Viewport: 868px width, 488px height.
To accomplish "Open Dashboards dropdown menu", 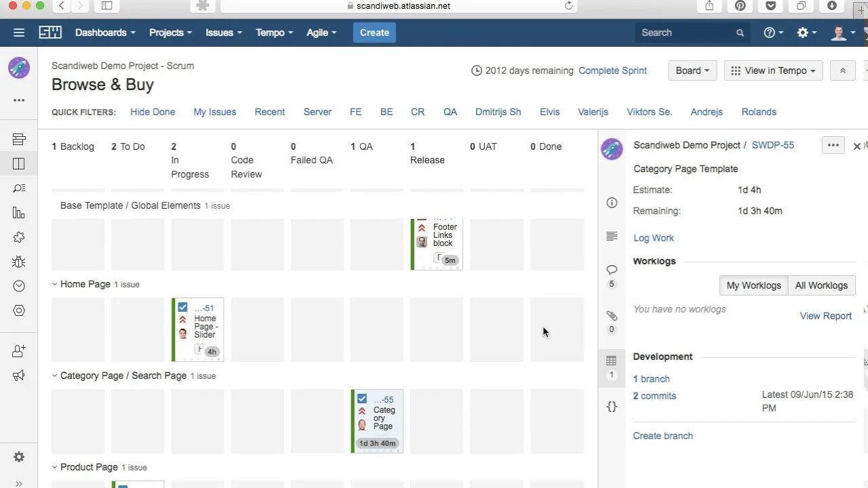I will click(x=105, y=33).
